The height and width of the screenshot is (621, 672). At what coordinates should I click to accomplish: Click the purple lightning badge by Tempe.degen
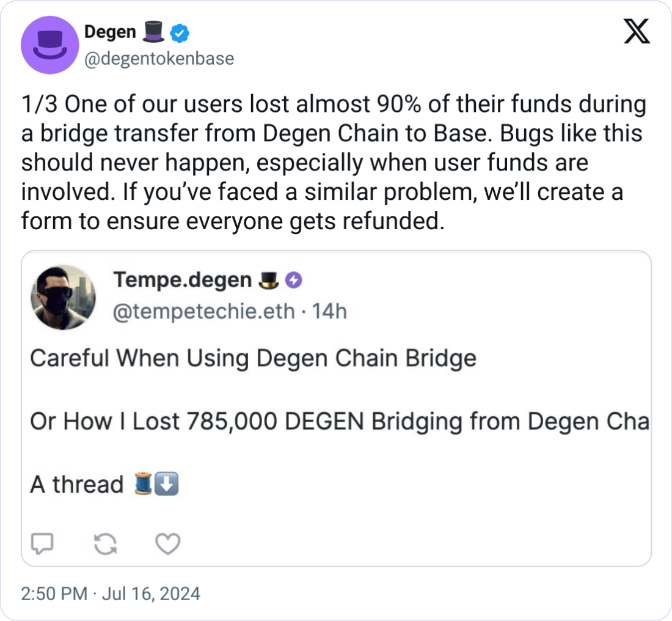tap(294, 281)
